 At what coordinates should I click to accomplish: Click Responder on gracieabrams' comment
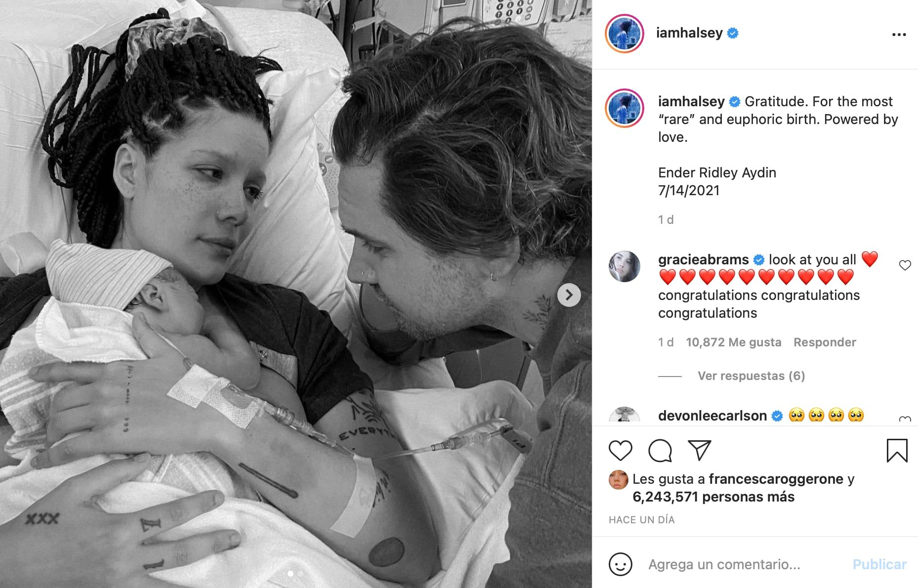coord(825,342)
